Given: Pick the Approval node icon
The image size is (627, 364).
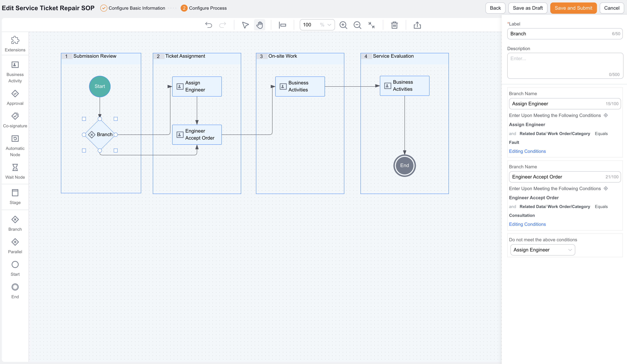Looking at the screenshot, I should click(x=15, y=94).
